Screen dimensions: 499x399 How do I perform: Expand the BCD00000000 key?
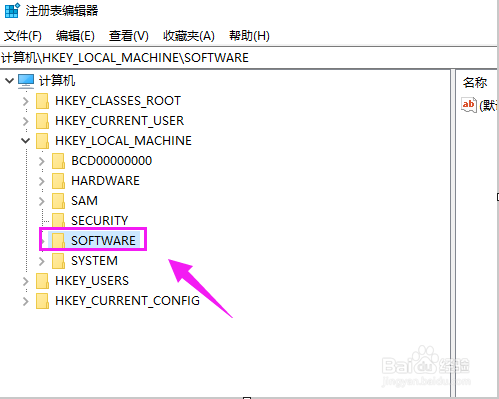[42, 161]
